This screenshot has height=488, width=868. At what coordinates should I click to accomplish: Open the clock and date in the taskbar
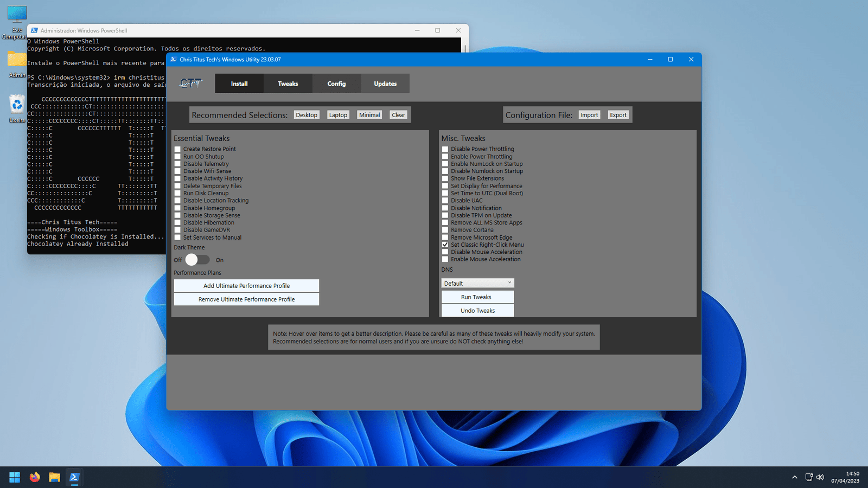point(845,477)
